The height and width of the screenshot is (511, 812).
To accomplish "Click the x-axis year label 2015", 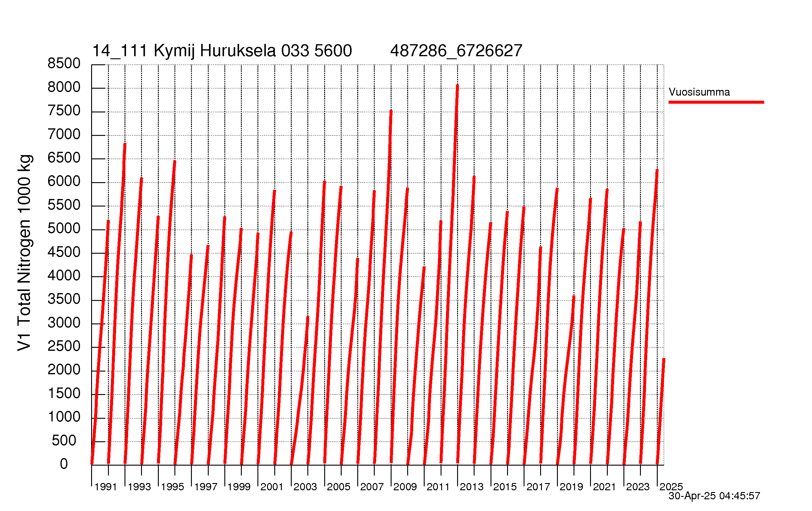I will (505, 487).
